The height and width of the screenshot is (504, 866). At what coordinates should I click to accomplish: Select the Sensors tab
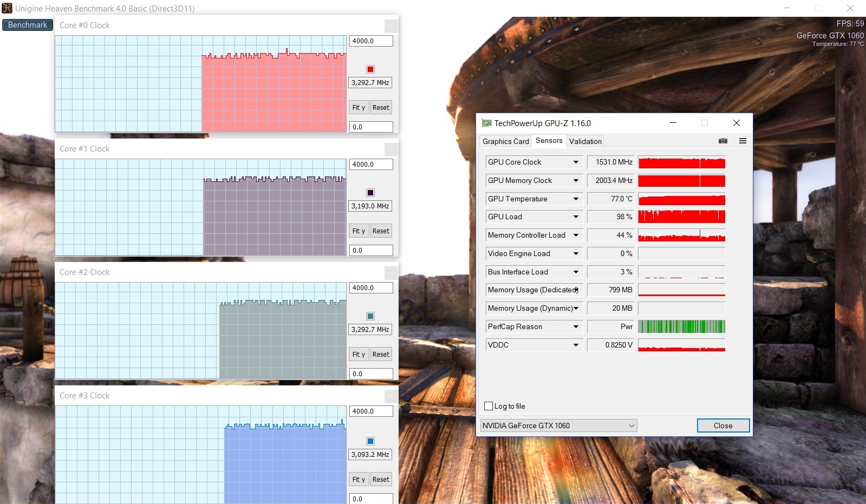[549, 140]
